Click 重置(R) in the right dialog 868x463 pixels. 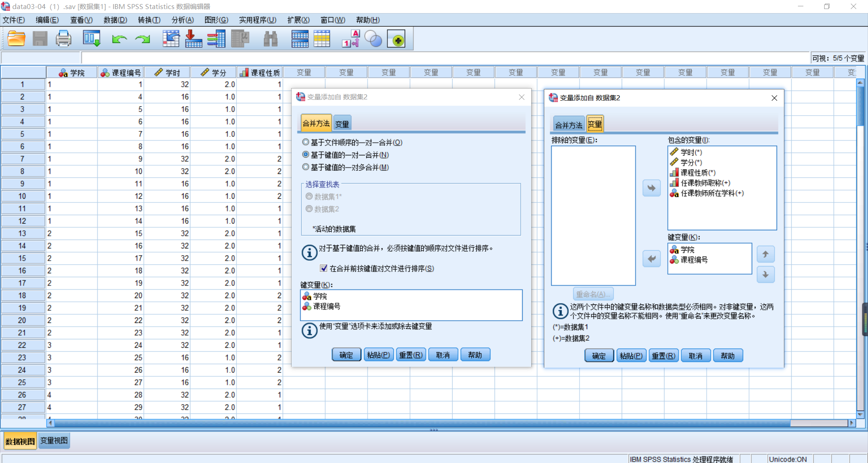[x=663, y=355]
